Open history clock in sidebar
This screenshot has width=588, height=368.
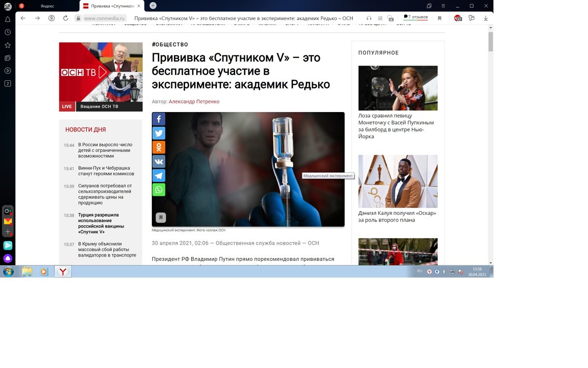(8, 32)
